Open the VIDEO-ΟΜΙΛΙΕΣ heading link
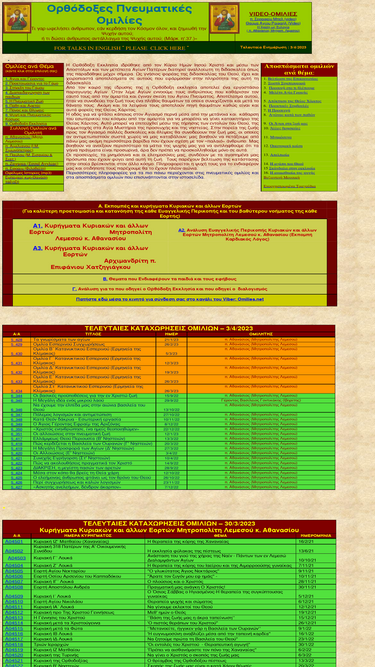The width and height of the screenshot is (375, 667). pyautogui.click(x=273, y=14)
